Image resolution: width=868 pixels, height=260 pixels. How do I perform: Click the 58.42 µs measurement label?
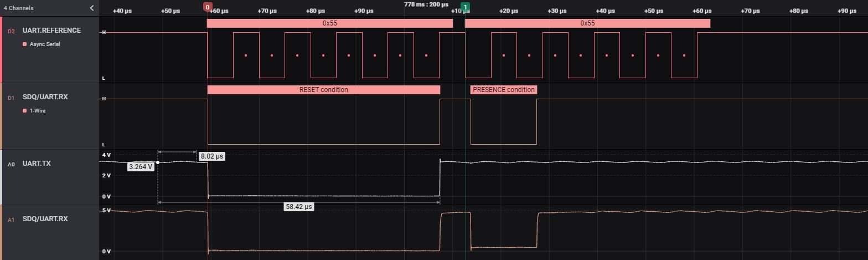[x=298, y=207]
